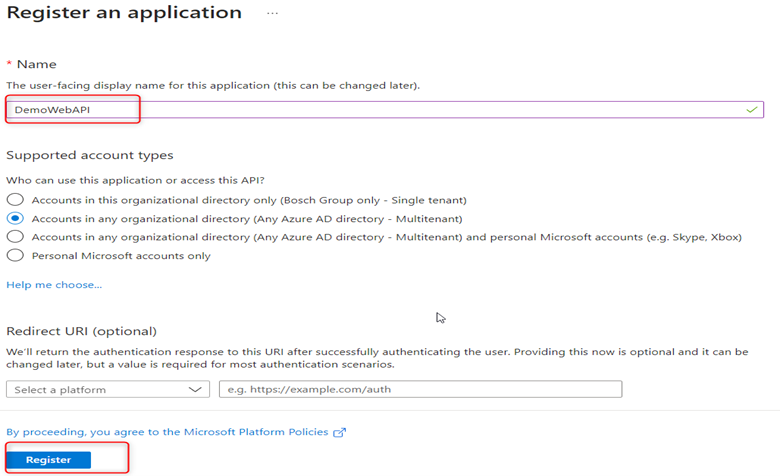Click the redirect URI input field
This screenshot has width=780, height=476.
click(420, 389)
